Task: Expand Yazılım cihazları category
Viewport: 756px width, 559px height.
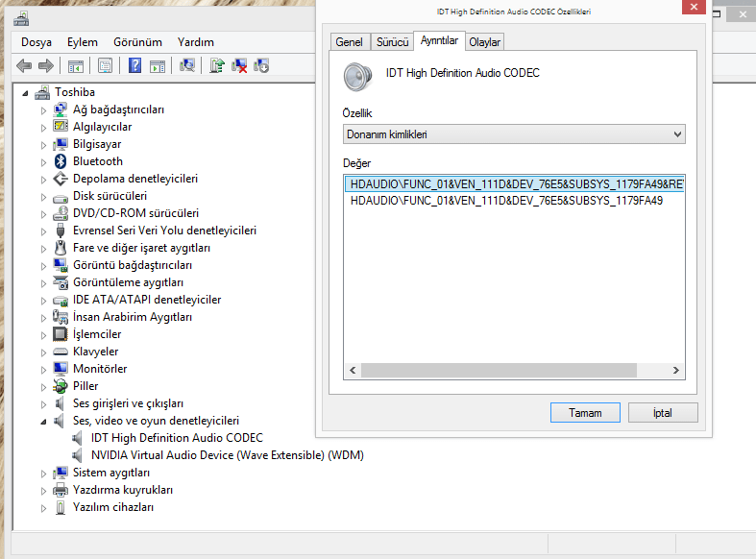Action: coord(43,508)
